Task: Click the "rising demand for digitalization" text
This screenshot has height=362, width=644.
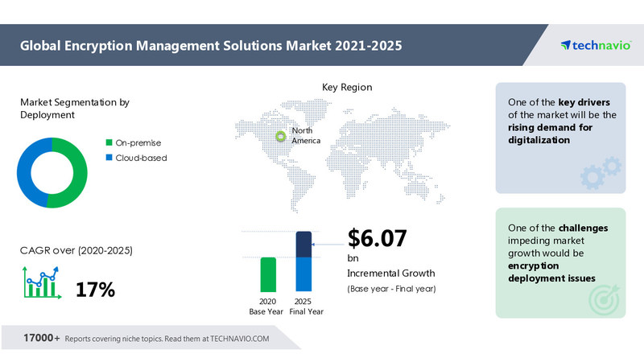Action: (547, 134)
